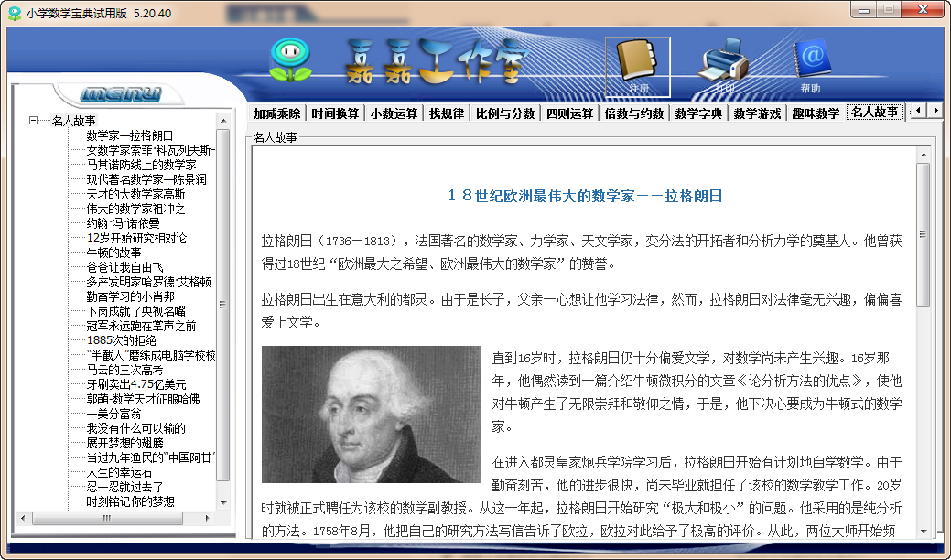
Task: Open 郭萌-数学天才征服哈佛
Action: click(x=143, y=399)
